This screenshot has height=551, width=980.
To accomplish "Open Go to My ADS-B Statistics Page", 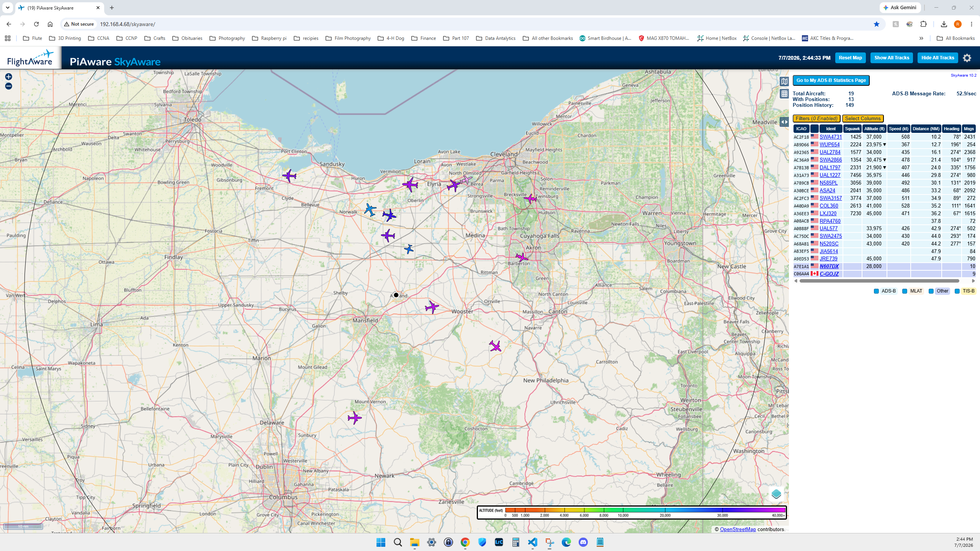I will point(831,80).
